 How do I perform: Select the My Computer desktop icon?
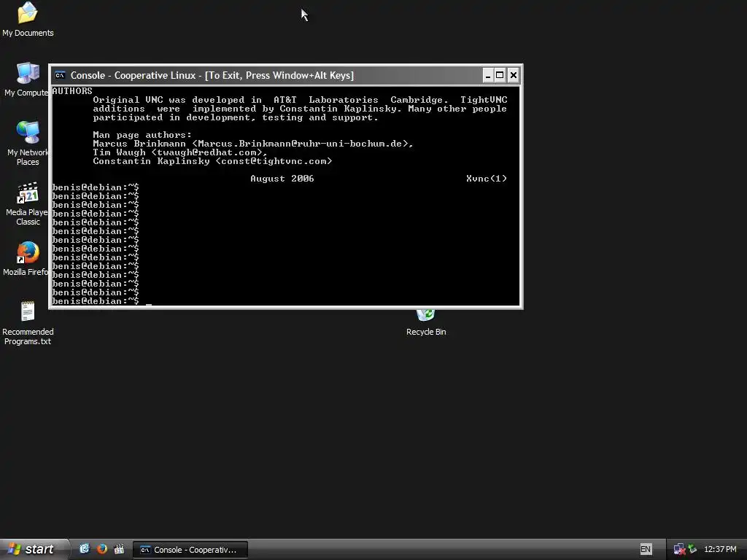(27, 79)
